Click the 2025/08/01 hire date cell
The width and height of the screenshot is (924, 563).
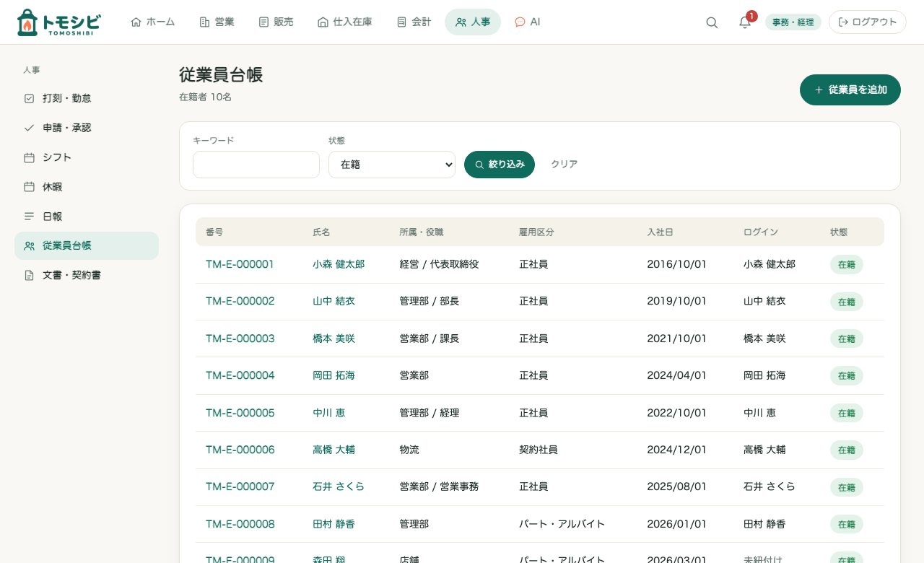tap(676, 486)
